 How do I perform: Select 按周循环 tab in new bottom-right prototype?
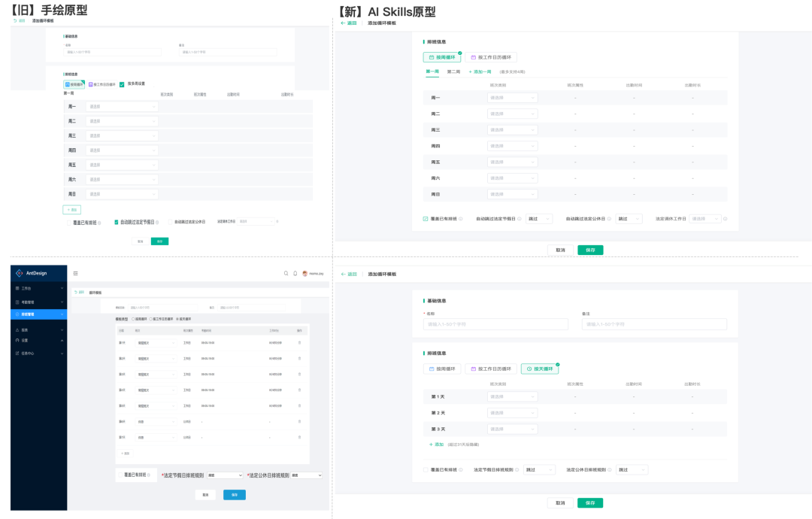(442, 369)
